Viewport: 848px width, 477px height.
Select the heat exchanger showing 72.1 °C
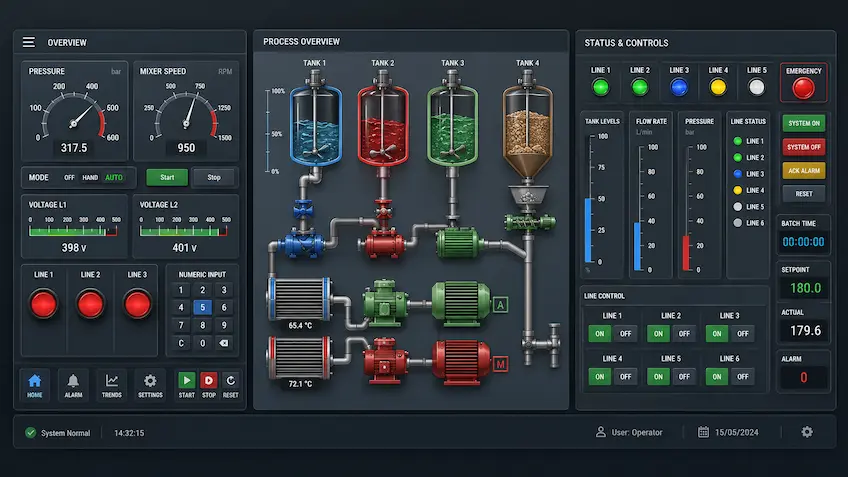pyautogui.click(x=300, y=357)
